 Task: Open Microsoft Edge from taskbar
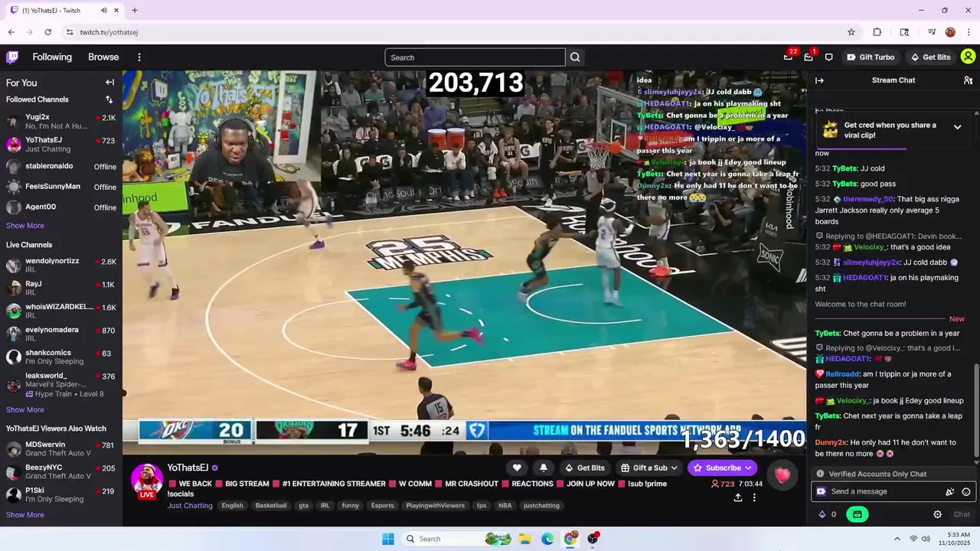(x=547, y=539)
